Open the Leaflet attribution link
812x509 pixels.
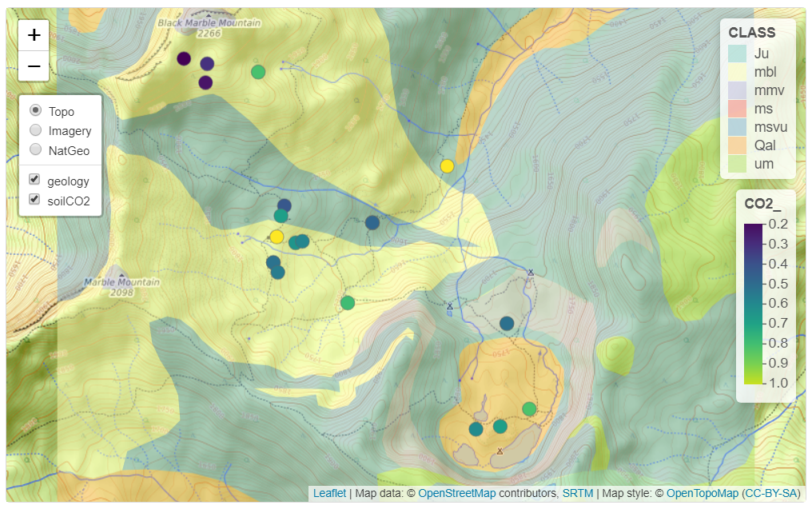click(329, 493)
